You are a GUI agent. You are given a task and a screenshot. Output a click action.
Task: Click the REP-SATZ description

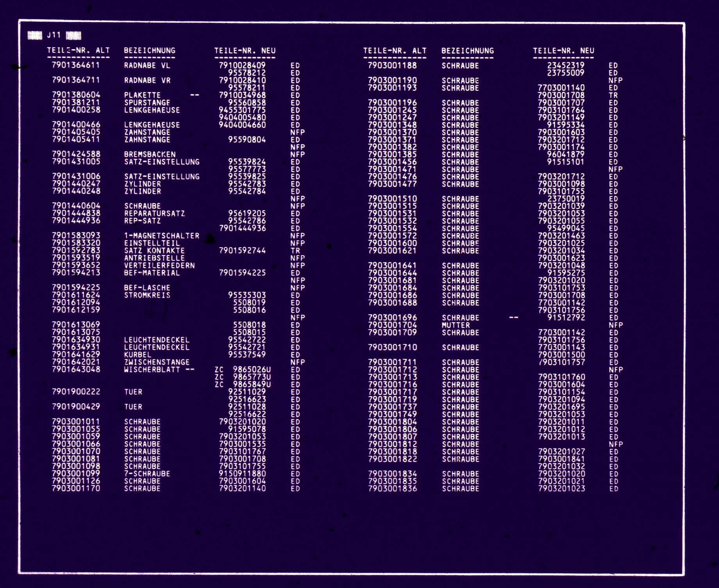pos(142,221)
